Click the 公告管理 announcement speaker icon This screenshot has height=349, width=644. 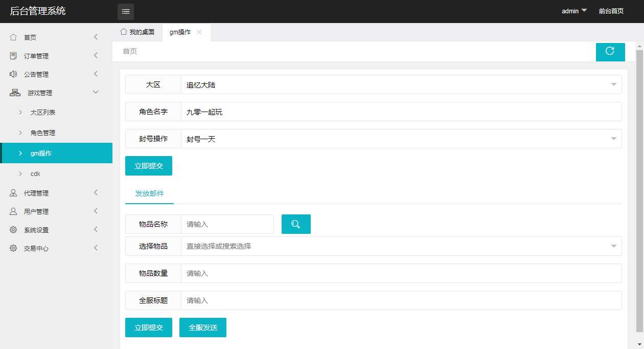pos(13,74)
